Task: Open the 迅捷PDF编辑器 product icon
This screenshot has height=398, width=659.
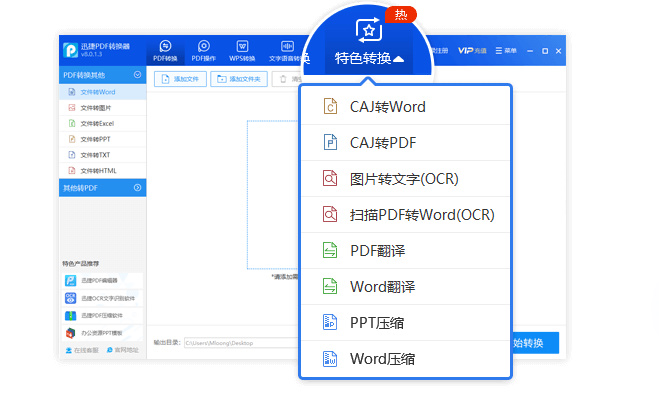Action: 70,280
